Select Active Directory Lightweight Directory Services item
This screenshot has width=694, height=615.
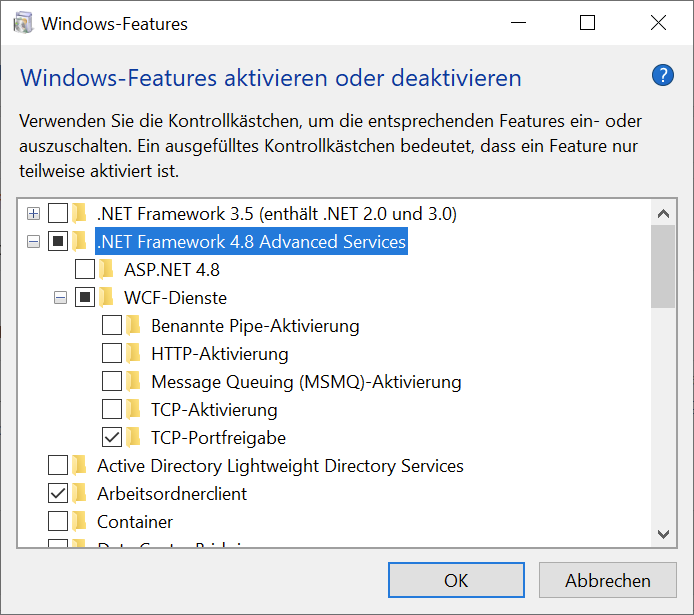pyautogui.click(x=280, y=465)
